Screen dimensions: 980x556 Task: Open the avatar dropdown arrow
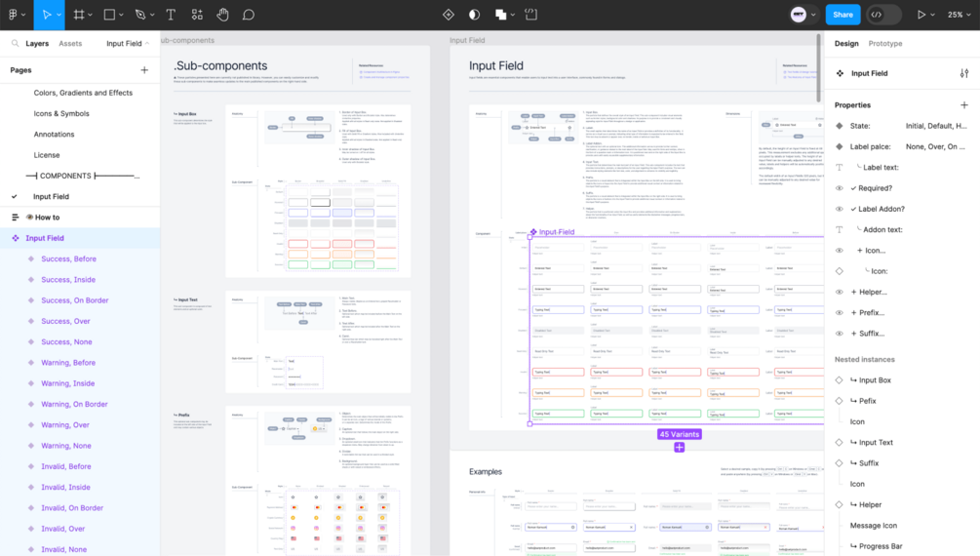[813, 15]
